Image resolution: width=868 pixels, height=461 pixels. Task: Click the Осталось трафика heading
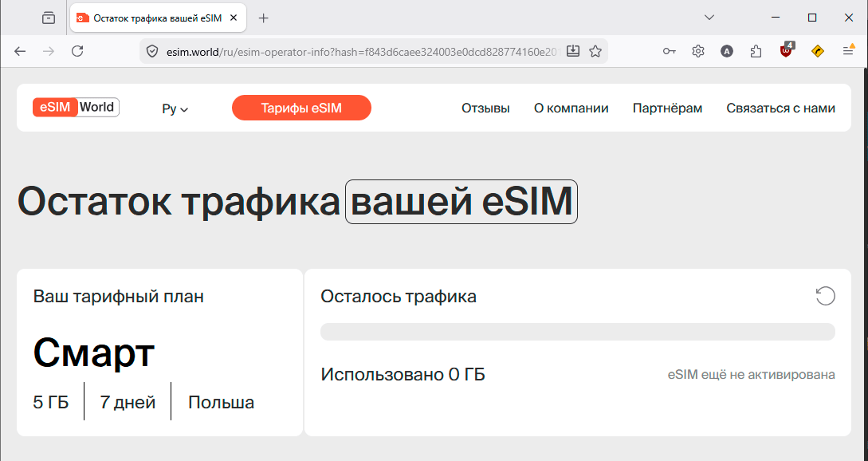tap(399, 297)
